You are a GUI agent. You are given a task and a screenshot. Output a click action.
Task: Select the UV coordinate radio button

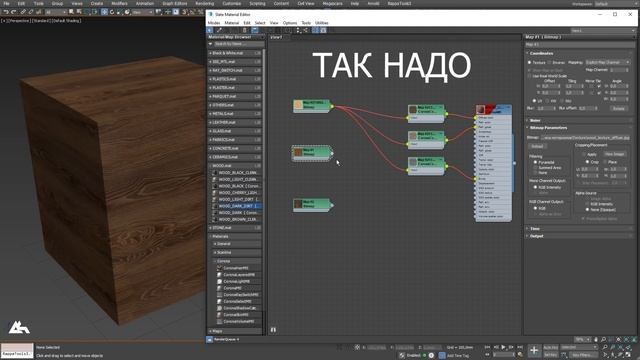click(534, 100)
